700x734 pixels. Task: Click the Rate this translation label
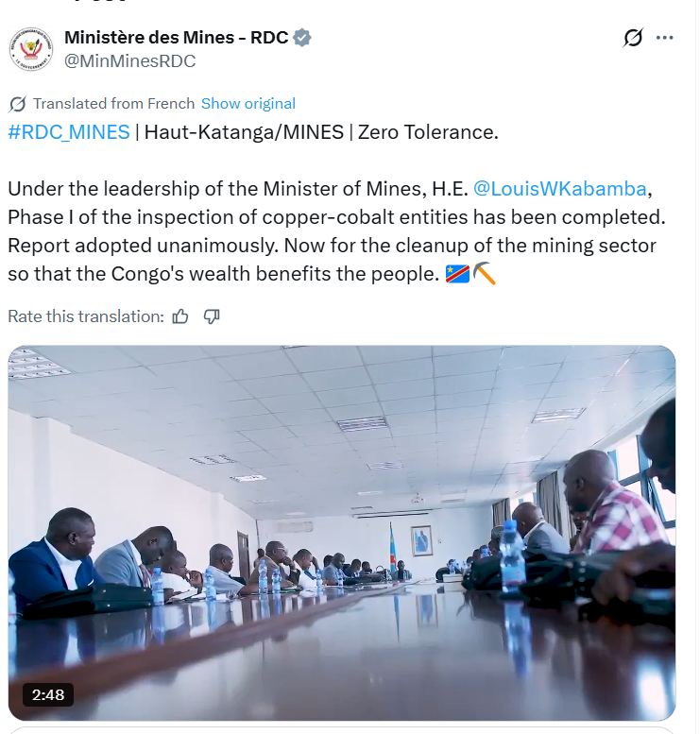(x=85, y=316)
